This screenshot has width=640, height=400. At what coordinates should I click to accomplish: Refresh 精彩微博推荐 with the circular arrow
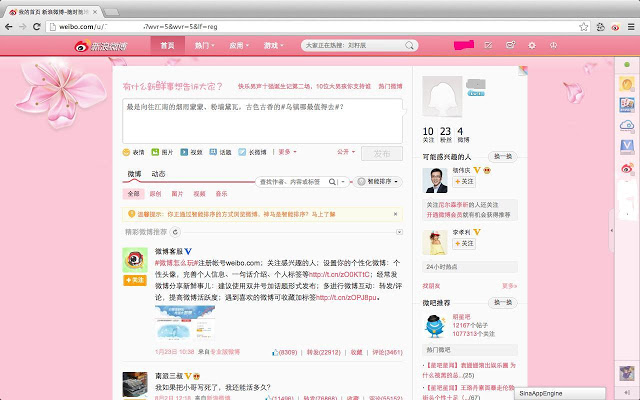175,232
